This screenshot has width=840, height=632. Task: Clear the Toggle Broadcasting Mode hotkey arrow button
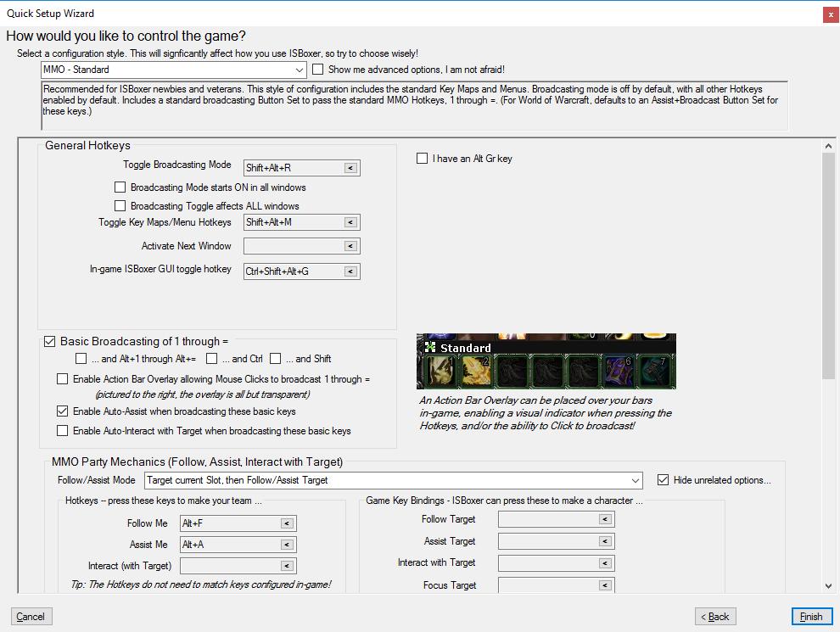pos(351,168)
